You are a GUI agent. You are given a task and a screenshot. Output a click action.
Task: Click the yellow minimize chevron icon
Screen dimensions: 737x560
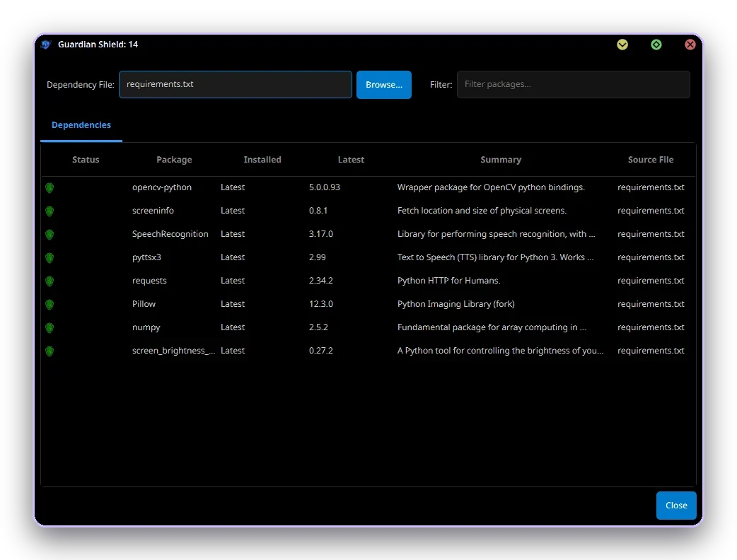click(x=622, y=45)
